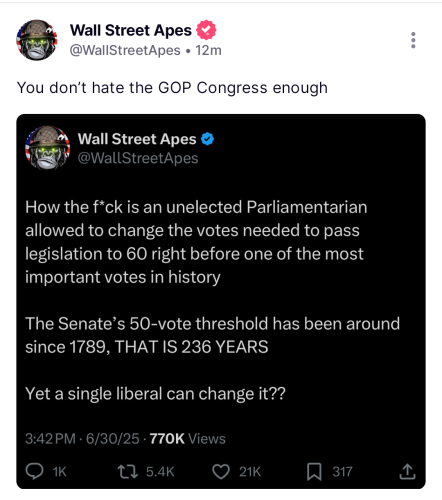
Task: Click the 3:42 PM 6/30/25 timestamp
Action: (82, 439)
